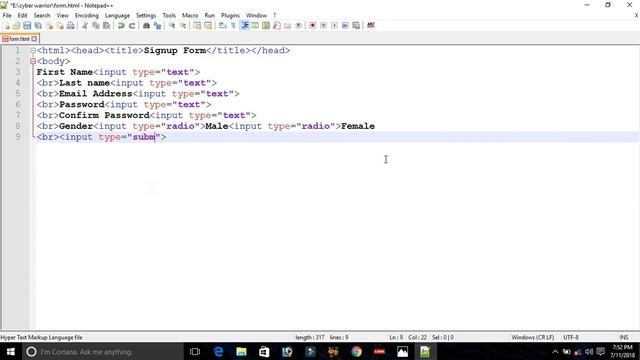640x360 pixels.
Task: Toggle word wrap toolbar icon
Action: (222, 25)
